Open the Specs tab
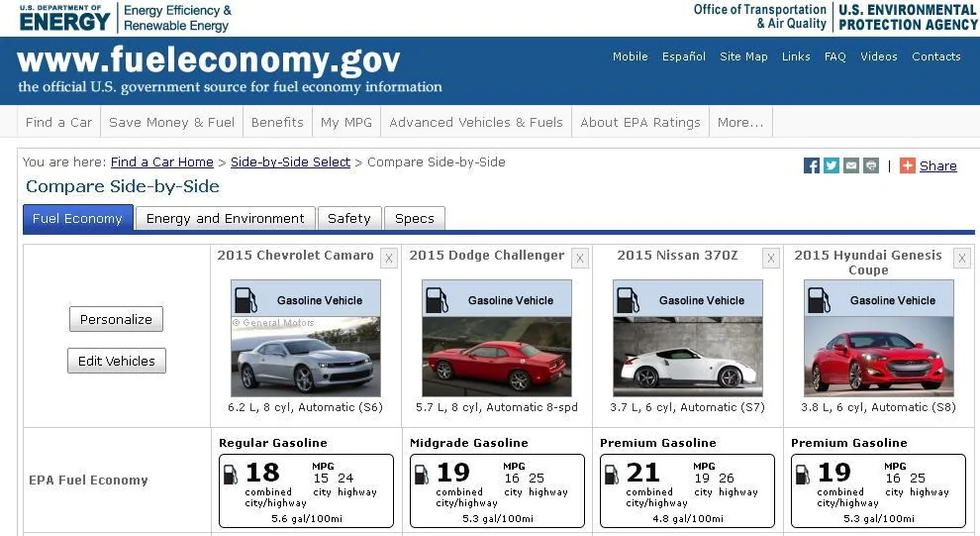 point(415,219)
